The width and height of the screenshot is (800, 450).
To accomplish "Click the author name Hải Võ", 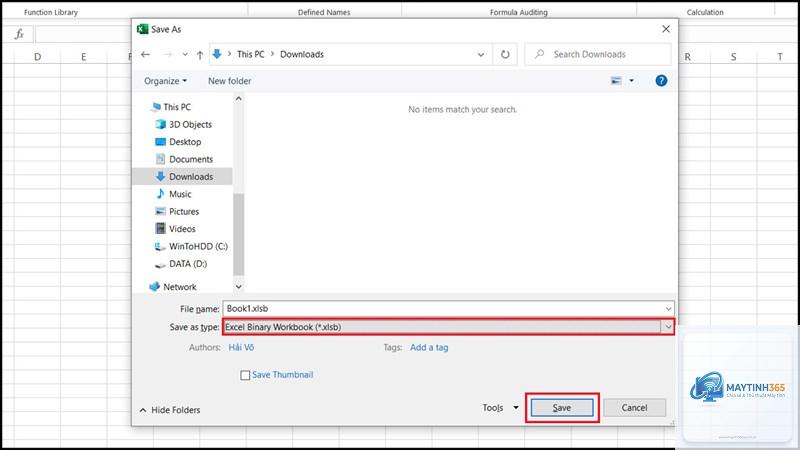I will click(241, 347).
